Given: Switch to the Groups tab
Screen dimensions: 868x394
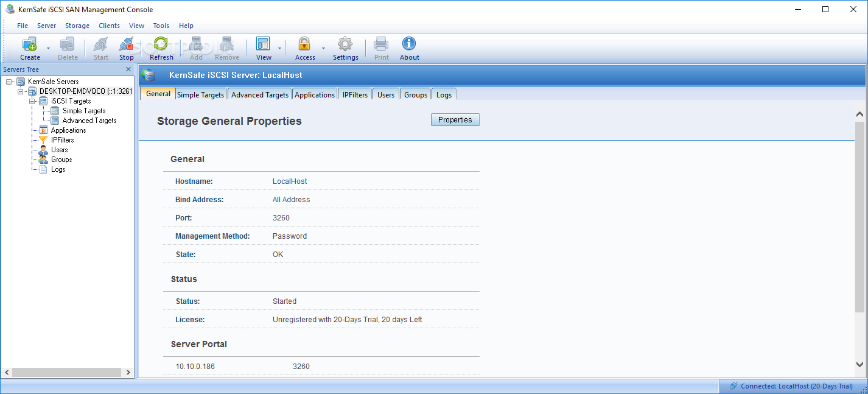Looking at the screenshot, I should [416, 94].
